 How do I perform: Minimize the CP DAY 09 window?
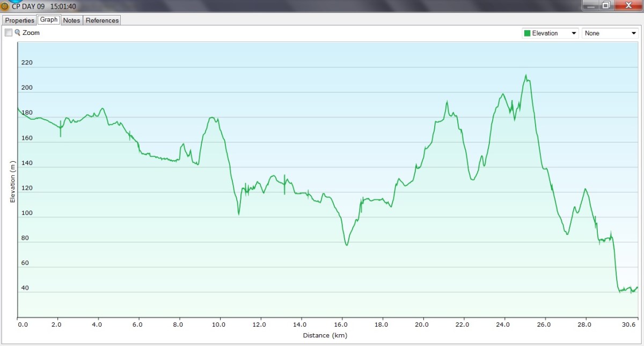click(591, 5)
